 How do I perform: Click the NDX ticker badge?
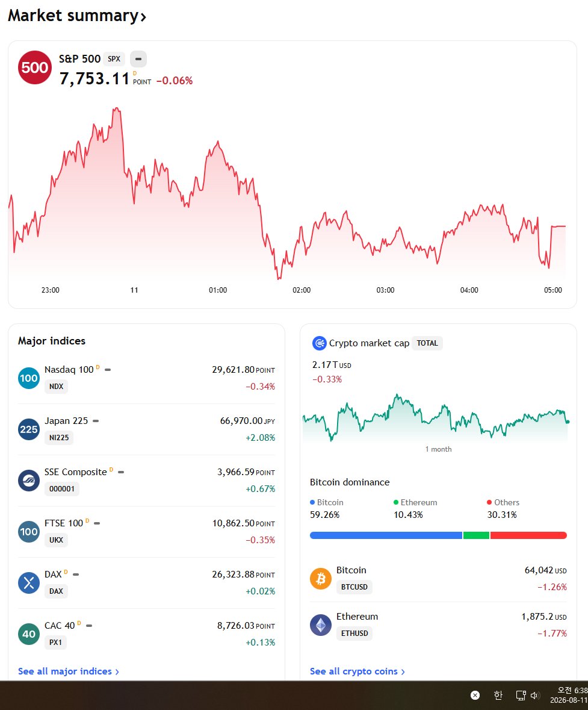coord(56,386)
